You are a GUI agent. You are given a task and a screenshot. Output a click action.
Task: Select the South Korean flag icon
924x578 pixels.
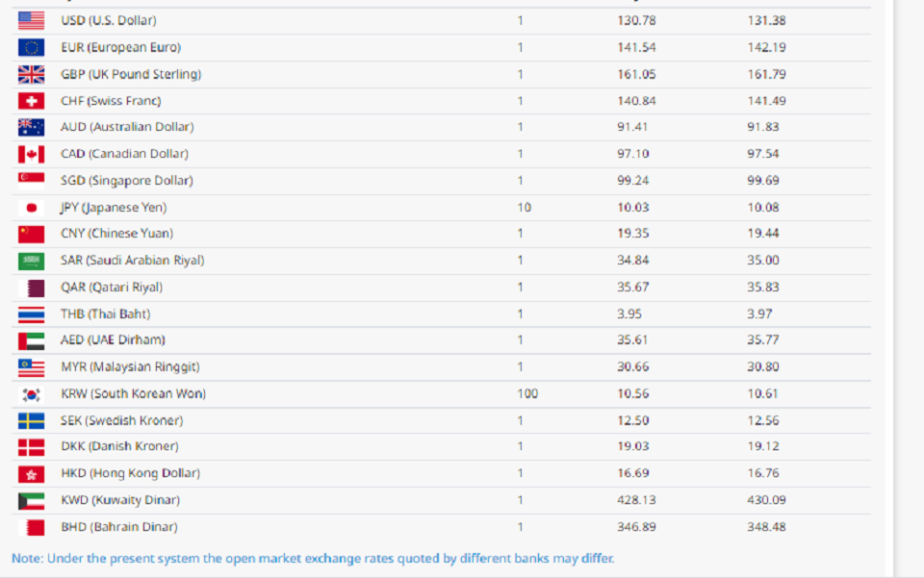31,394
